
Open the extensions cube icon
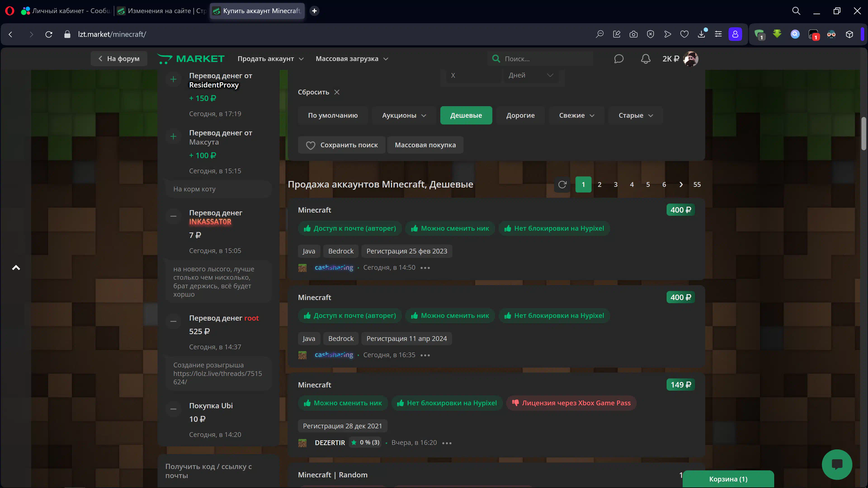pyautogui.click(x=849, y=34)
